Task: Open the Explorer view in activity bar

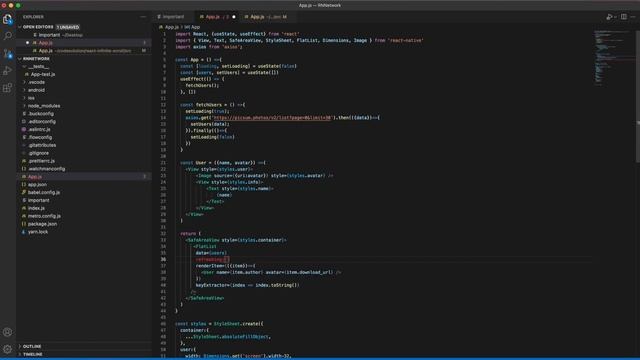Action: pyautogui.click(x=7, y=19)
